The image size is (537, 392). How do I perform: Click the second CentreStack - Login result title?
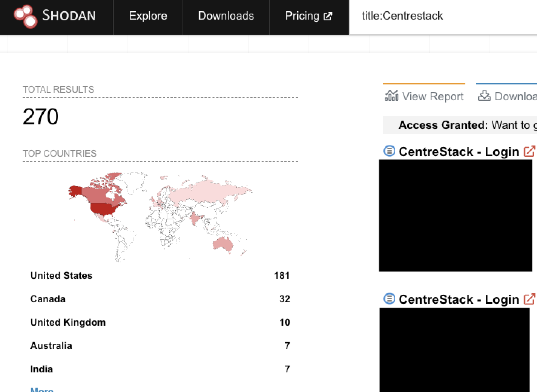click(x=459, y=299)
